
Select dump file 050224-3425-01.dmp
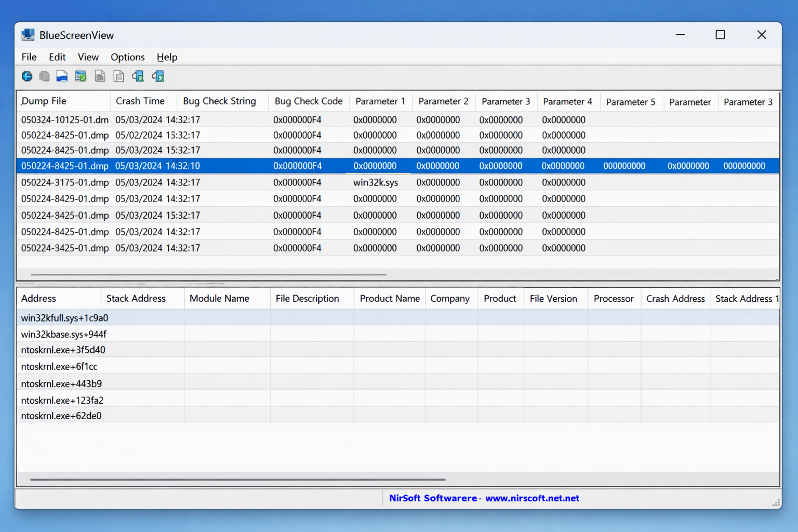[398, 248]
